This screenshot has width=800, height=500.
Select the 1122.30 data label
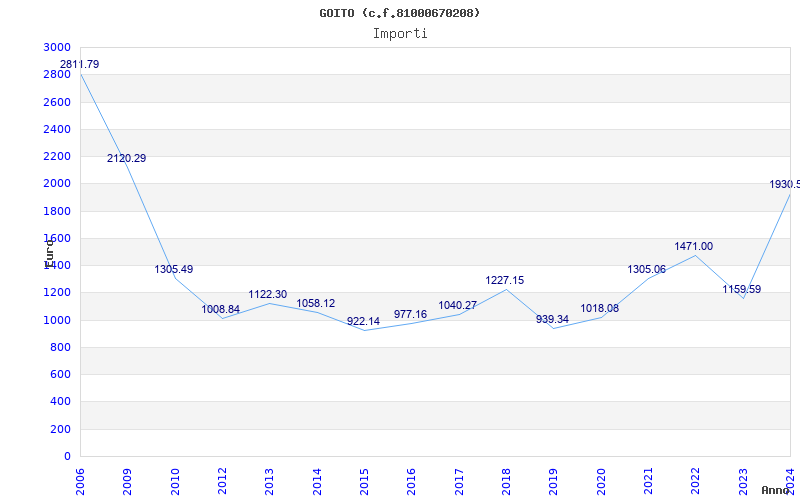268,295
